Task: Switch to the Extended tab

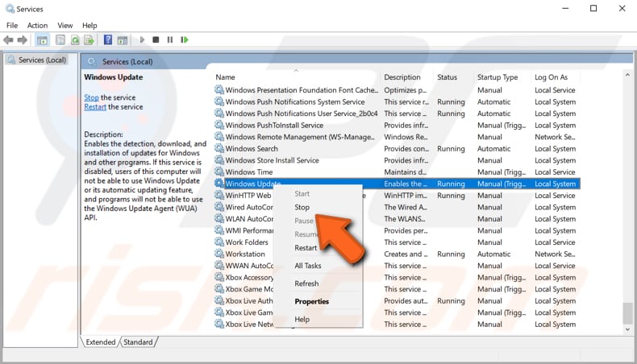Action: tap(100, 342)
